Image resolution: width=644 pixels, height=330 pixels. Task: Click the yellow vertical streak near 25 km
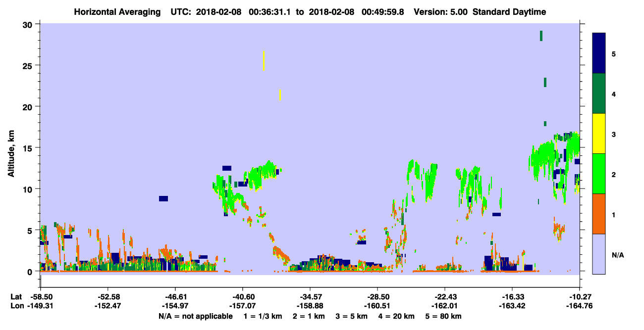[264, 61]
